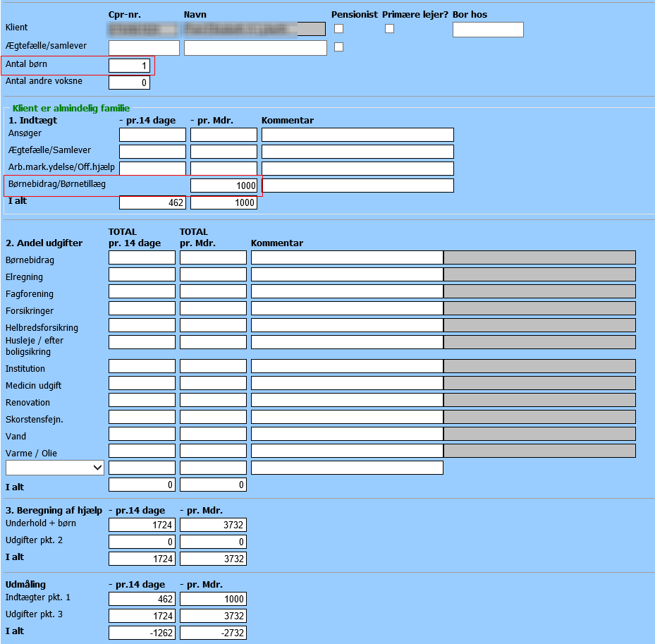Image resolution: width=655 pixels, height=644 pixels.
Task: Click Indtægt I alt pr.14 dage field showing 462
Action: coord(152,202)
